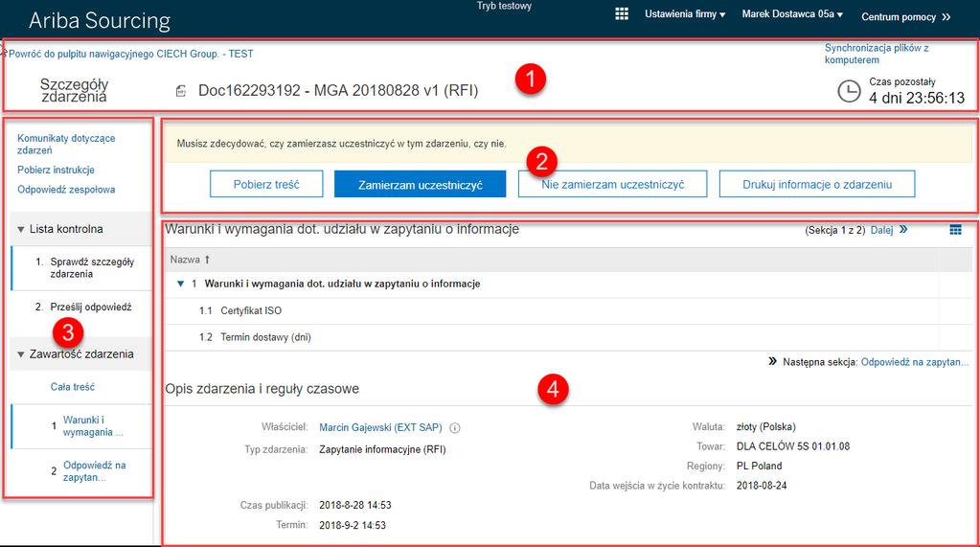
Task: Collapse the Zawartość zdarzenia section
Action: pyautogui.click(x=21, y=354)
